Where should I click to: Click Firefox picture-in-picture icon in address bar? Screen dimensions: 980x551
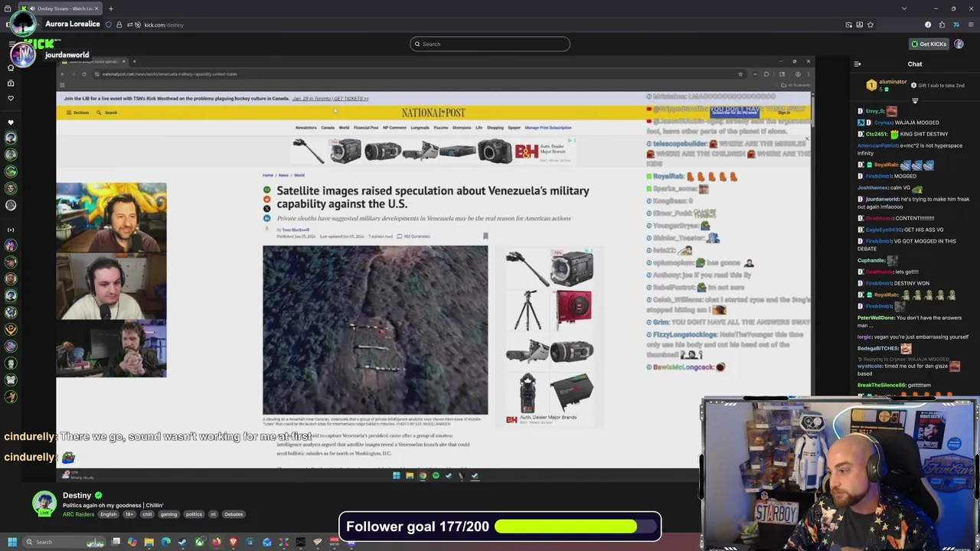click(x=848, y=24)
